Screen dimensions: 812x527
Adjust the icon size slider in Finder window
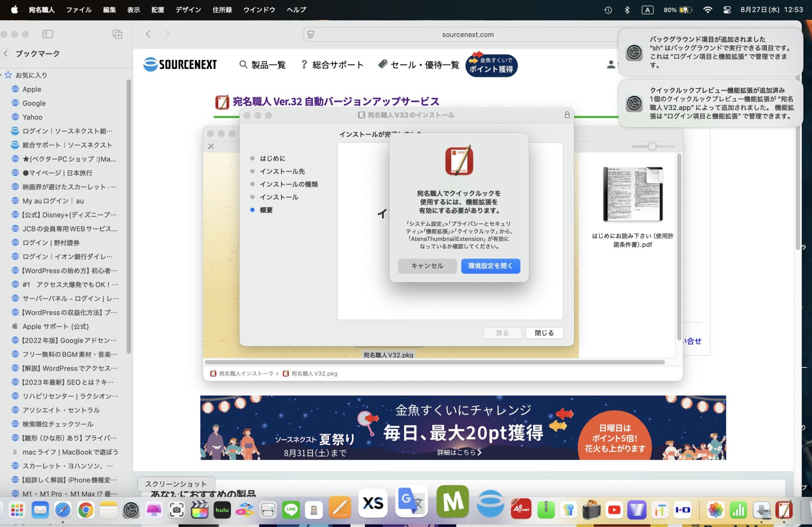tap(653, 147)
